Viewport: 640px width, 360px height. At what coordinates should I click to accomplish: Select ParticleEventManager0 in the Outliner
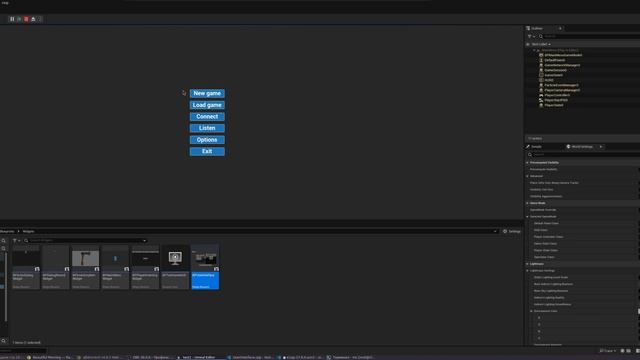[x=561, y=85]
